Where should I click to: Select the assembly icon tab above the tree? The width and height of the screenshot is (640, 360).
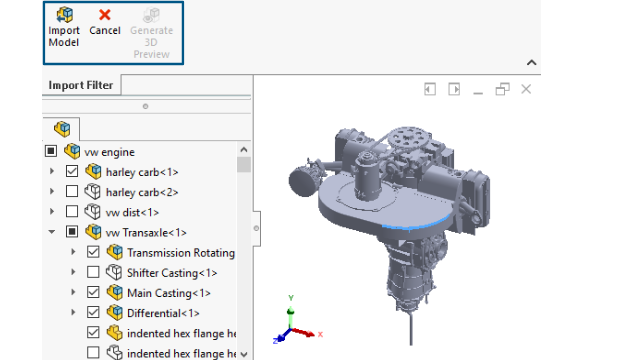pyautogui.click(x=62, y=129)
